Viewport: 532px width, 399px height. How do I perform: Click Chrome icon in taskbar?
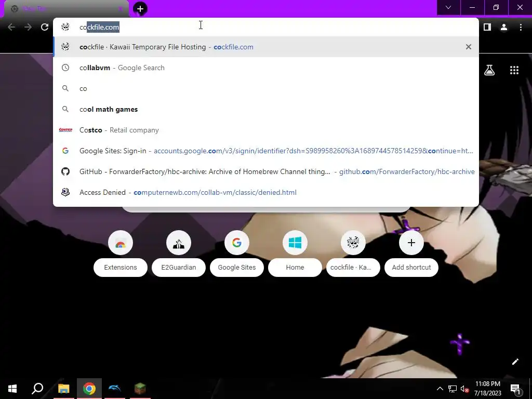[89, 389]
